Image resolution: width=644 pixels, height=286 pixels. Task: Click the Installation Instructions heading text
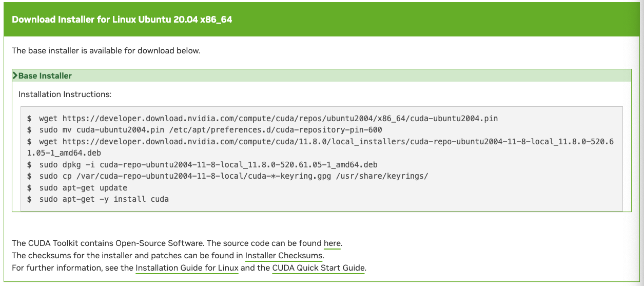click(x=65, y=94)
